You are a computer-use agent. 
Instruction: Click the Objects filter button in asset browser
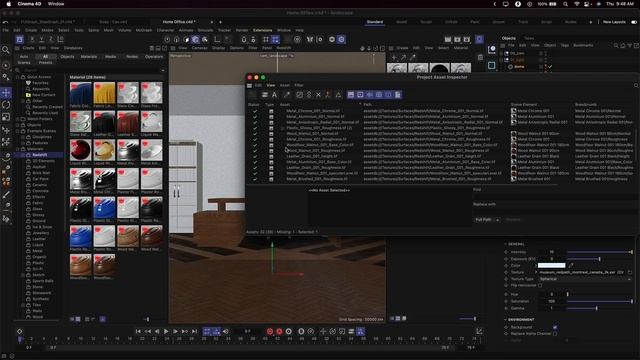point(67,57)
